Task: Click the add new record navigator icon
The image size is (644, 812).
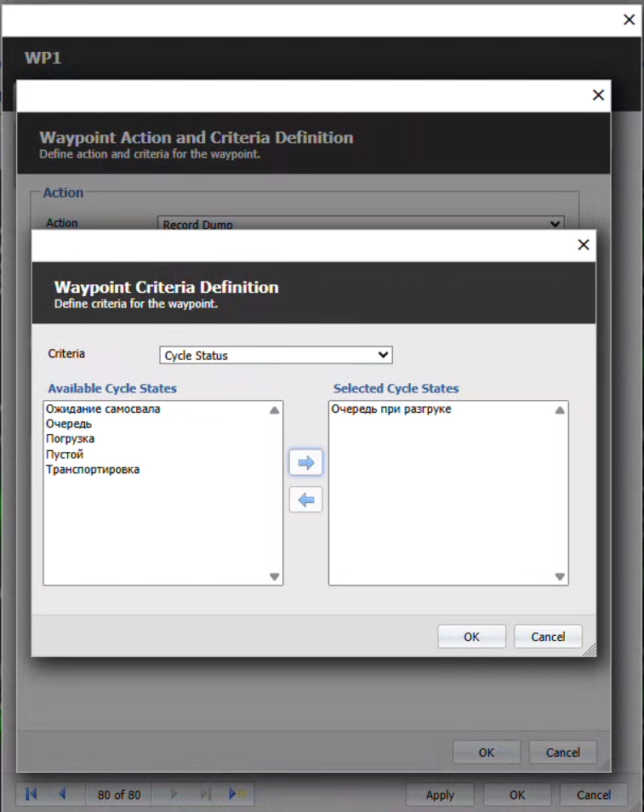Action: (x=237, y=794)
